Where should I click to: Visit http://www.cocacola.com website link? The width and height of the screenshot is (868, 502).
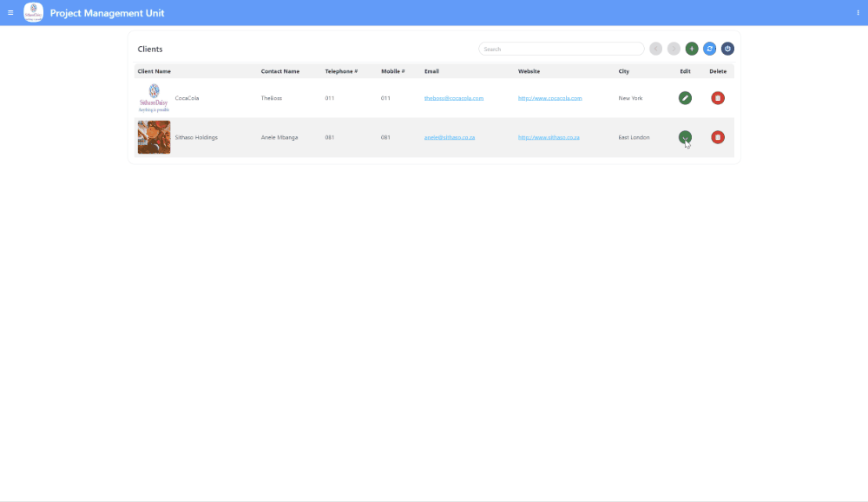tap(549, 98)
